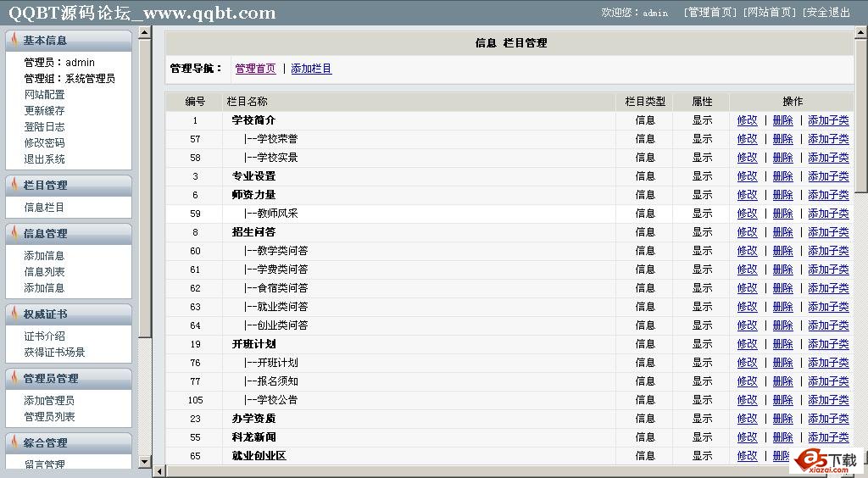The height and width of the screenshot is (478, 868).
Task: Click 编号 column header
Action: 195,101
